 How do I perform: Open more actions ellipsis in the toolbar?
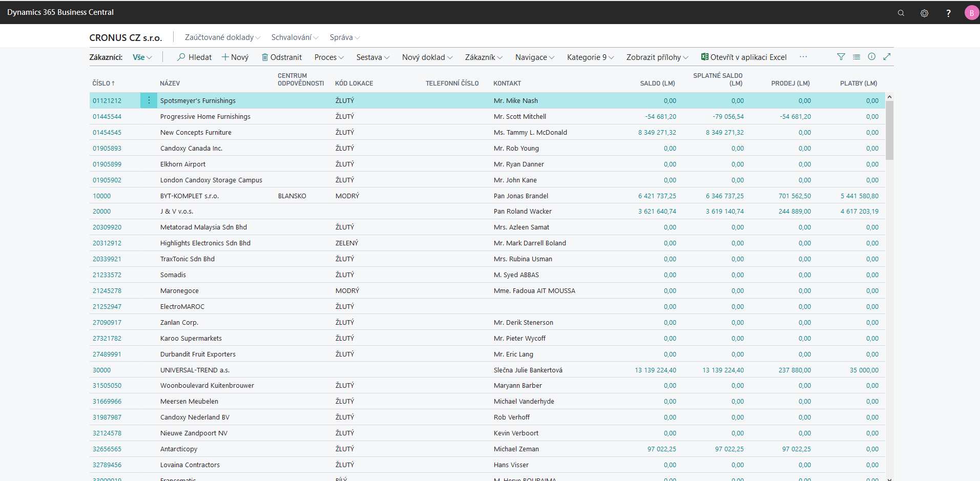coord(803,57)
